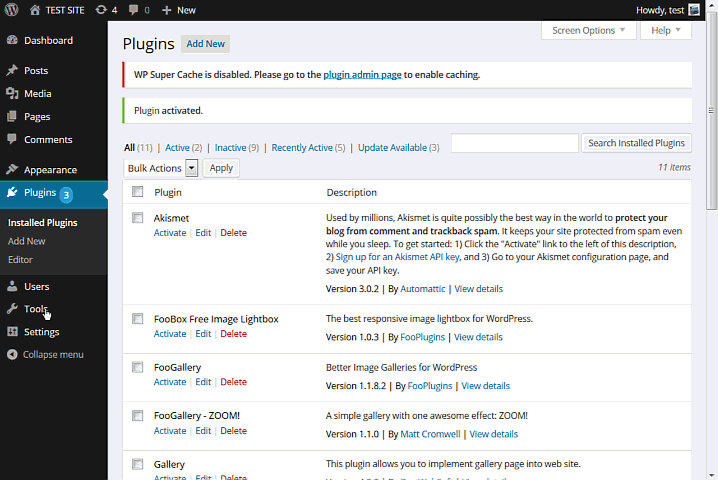Check the FooBox Free Image Lightbox checkbox
This screenshot has height=480, width=718.
[137, 318]
